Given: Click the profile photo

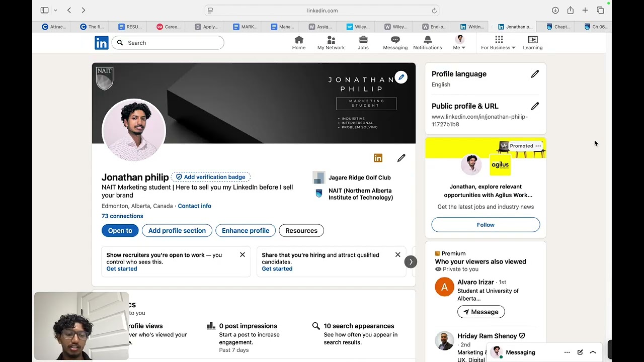Looking at the screenshot, I should pyautogui.click(x=134, y=130).
